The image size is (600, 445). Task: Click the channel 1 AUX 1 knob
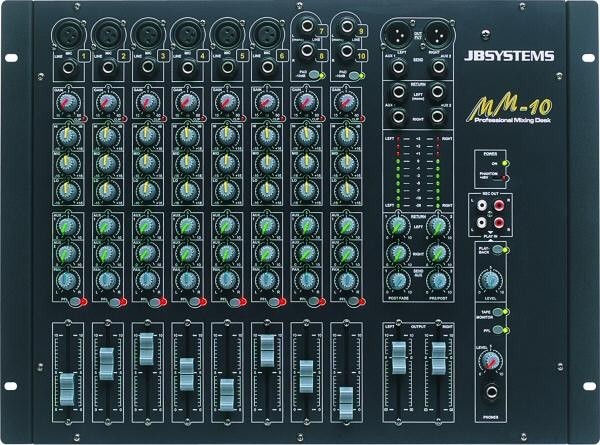[68, 227]
